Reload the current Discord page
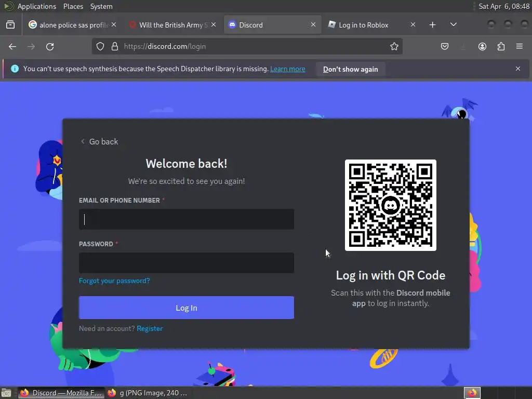The image size is (532, 399). (x=50, y=46)
